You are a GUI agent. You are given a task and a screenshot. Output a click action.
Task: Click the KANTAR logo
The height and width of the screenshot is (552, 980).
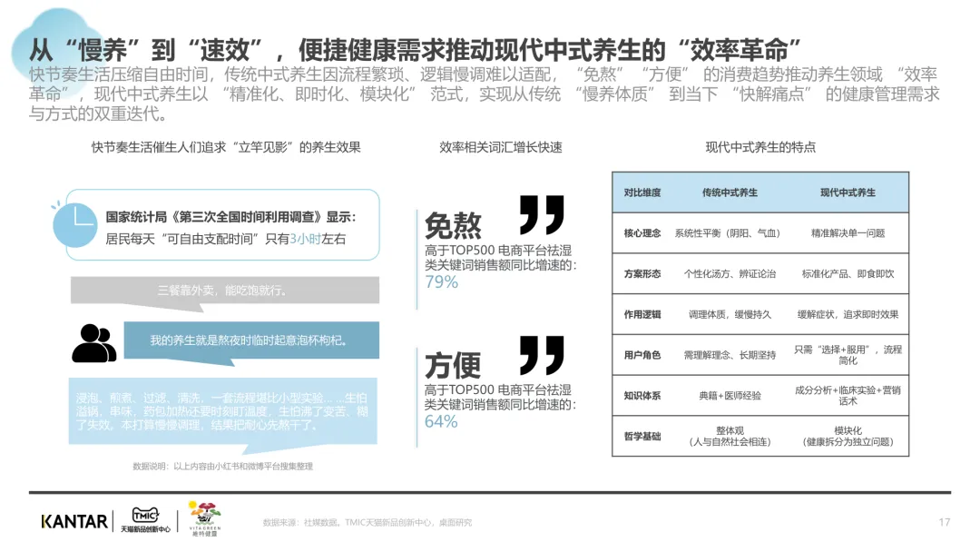click(x=73, y=521)
